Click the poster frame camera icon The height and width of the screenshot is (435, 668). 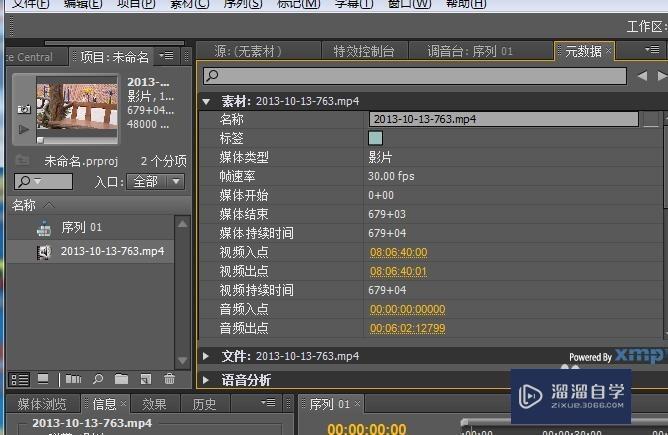[24, 109]
